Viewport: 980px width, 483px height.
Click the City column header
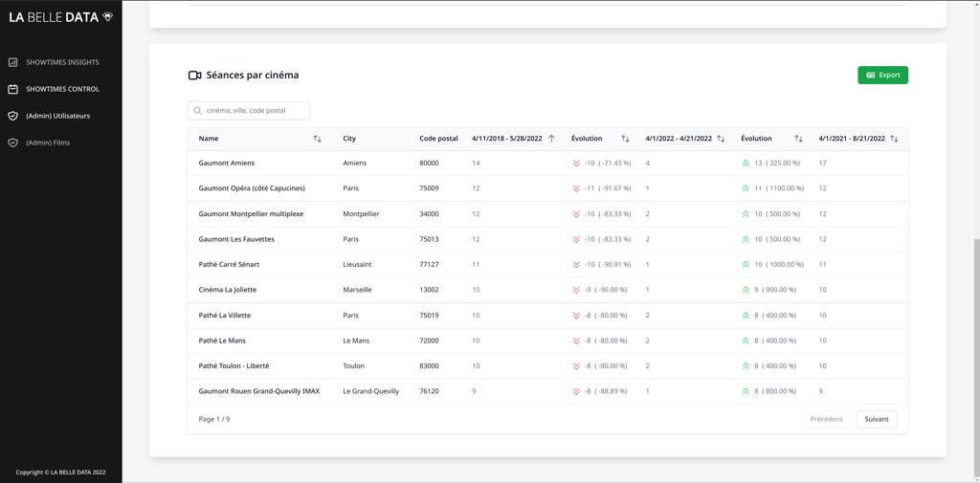click(x=349, y=139)
